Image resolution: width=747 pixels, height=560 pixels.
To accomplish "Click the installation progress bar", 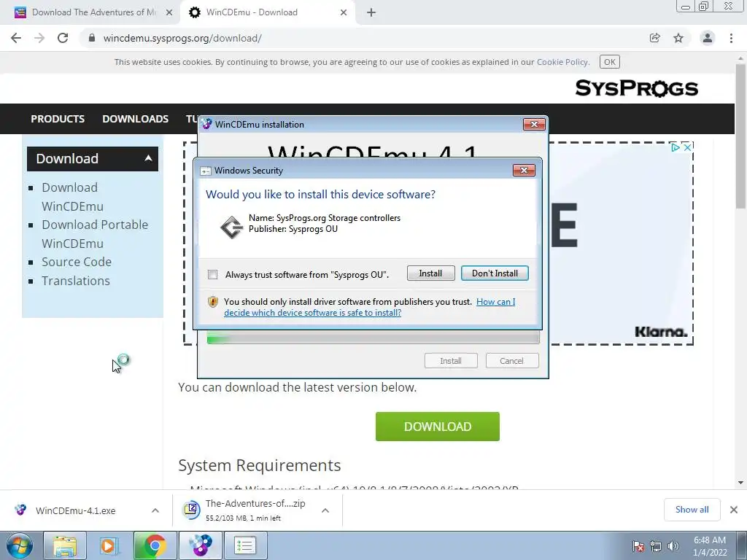I will [x=373, y=338].
